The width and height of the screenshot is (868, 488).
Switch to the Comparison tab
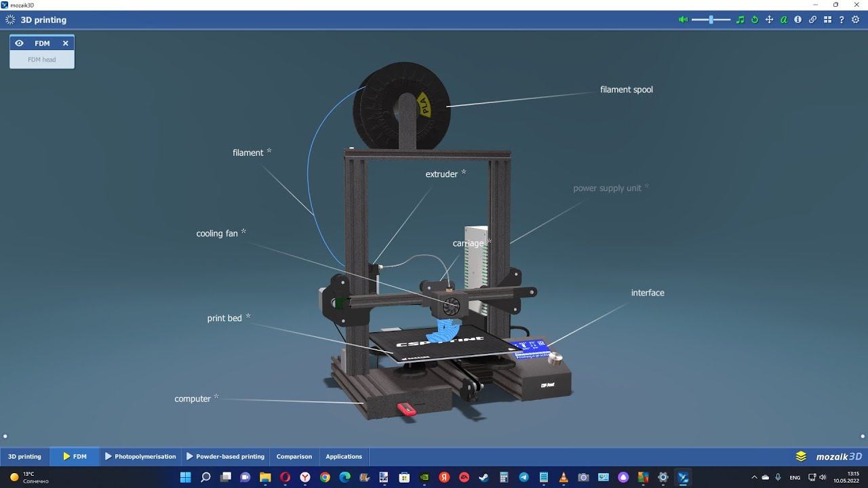click(x=294, y=456)
